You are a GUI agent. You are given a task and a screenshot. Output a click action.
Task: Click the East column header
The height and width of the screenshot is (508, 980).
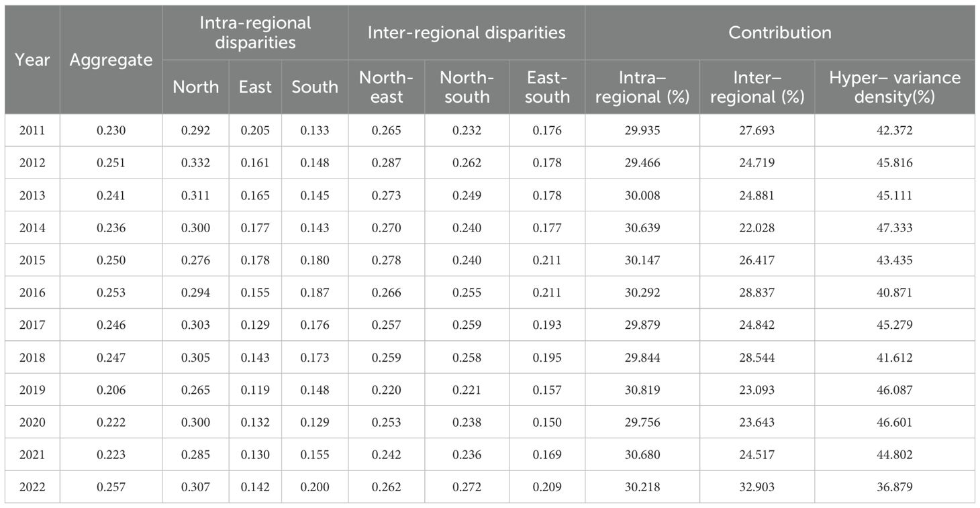click(255, 87)
